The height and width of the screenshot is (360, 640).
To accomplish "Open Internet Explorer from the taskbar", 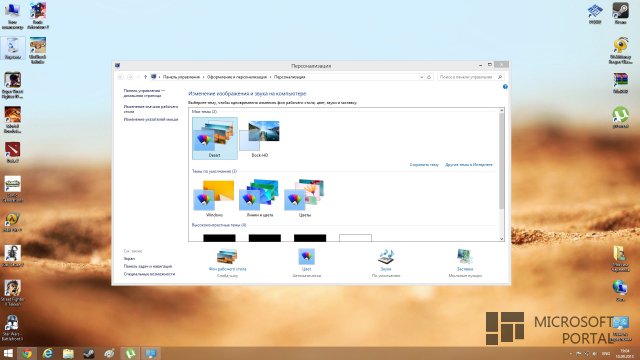I will tap(48, 353).
